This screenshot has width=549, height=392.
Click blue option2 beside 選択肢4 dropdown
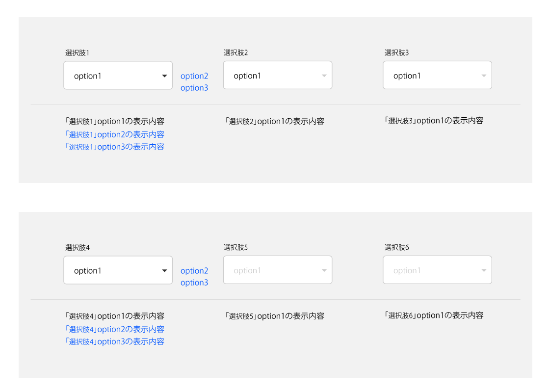click(194, 271)
